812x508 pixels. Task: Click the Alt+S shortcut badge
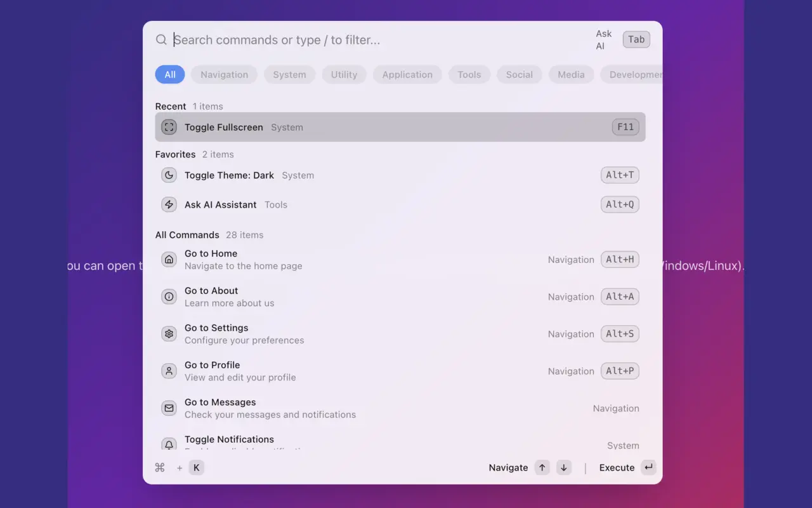click(620, 334)
